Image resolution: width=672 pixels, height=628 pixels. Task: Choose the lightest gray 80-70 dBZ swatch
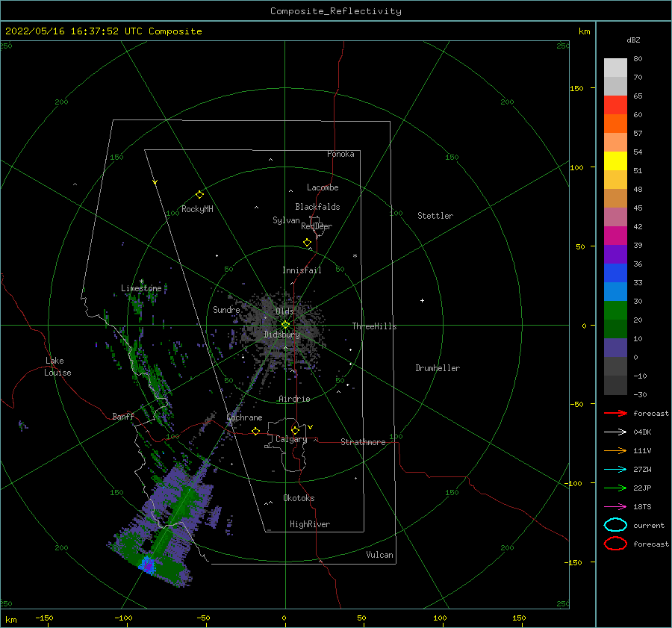615,68
